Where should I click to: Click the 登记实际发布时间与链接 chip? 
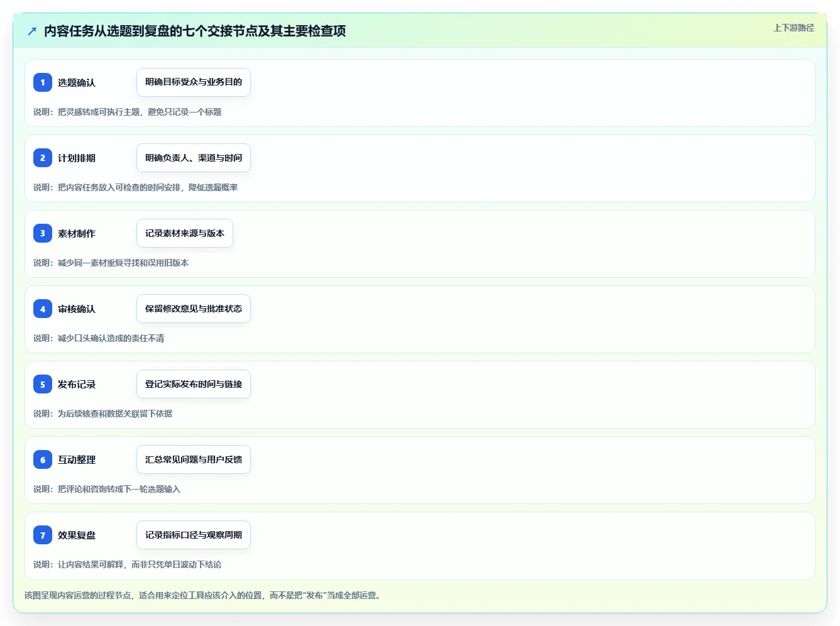pos(194,384)
